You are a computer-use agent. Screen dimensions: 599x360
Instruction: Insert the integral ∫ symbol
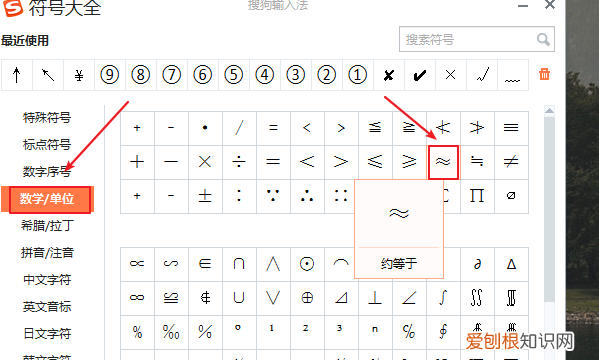[443, 298]
